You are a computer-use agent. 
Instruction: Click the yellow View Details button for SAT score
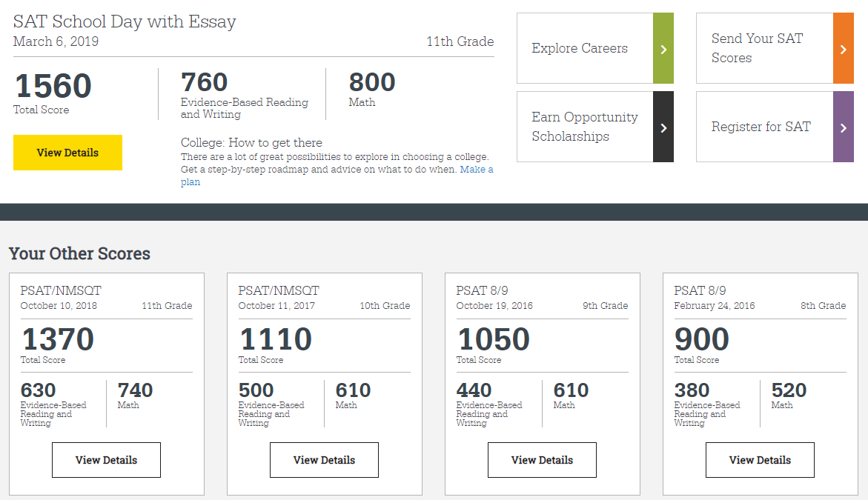(x=67, y=152)
